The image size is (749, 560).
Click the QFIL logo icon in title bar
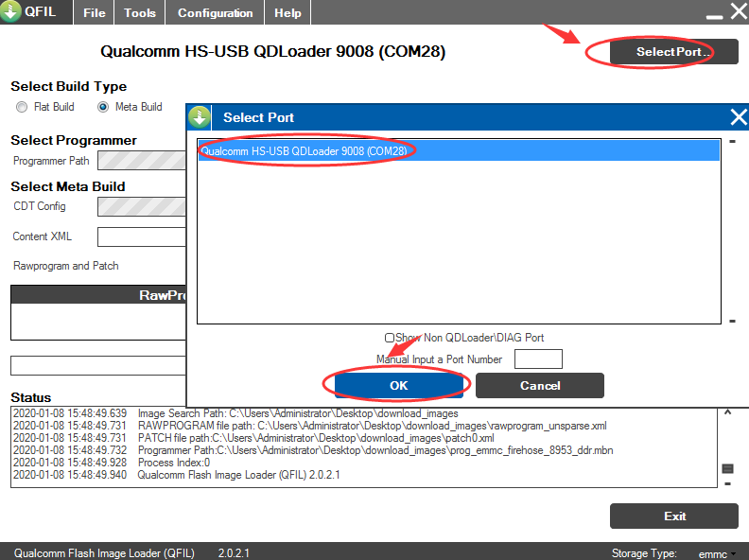(10, 11)
